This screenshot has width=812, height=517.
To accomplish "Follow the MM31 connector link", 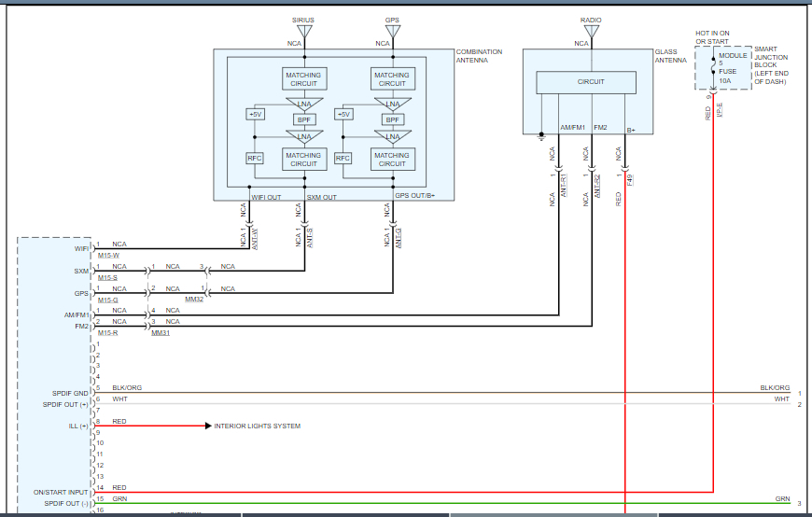I will tap(161, 332).
